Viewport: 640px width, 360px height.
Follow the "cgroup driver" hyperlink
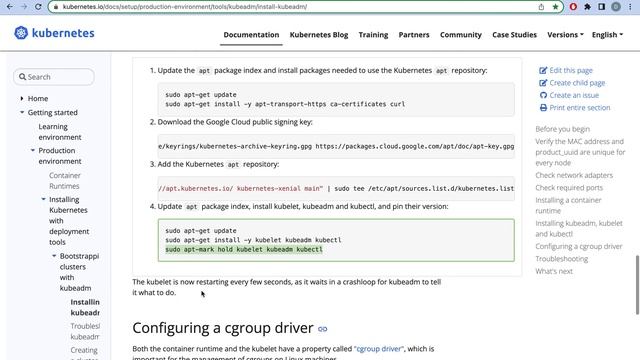click(379, 349)
